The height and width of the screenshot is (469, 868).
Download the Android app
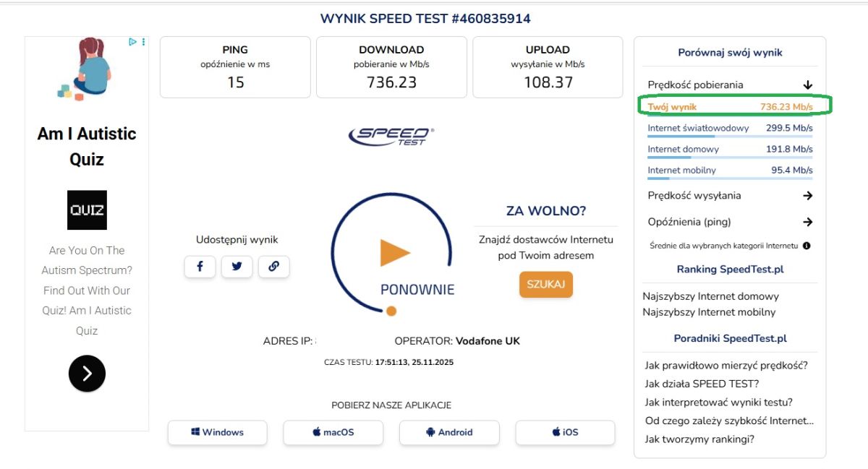449,432
